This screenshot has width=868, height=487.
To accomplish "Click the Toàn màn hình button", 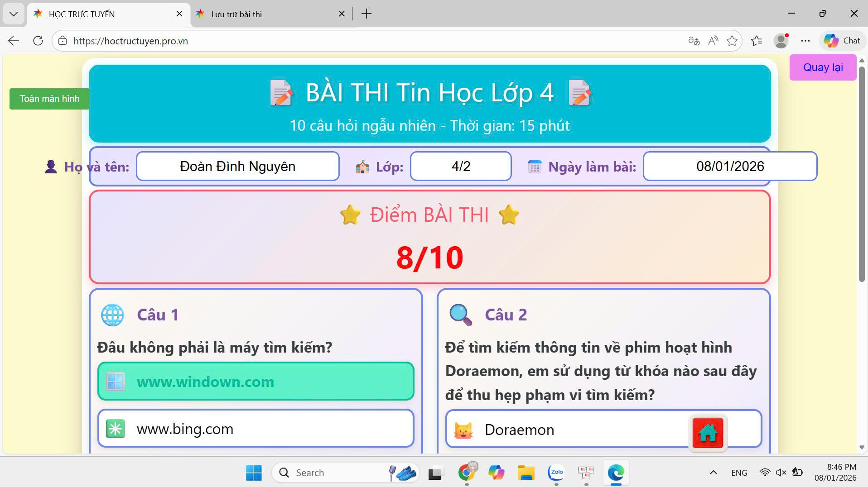I will pyautogui.click(x=48, y=98).
